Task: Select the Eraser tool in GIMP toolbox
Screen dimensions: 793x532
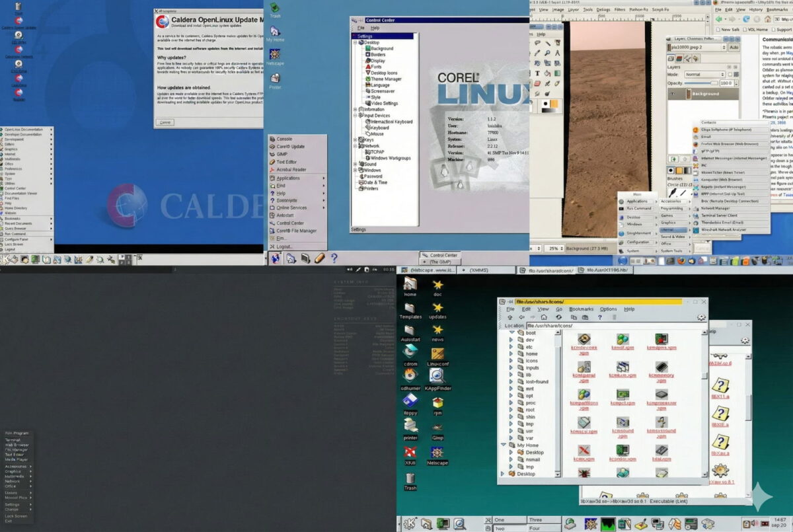Action: 537,83
